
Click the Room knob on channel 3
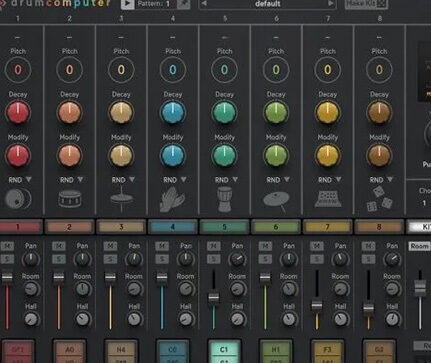pos(134,289)
